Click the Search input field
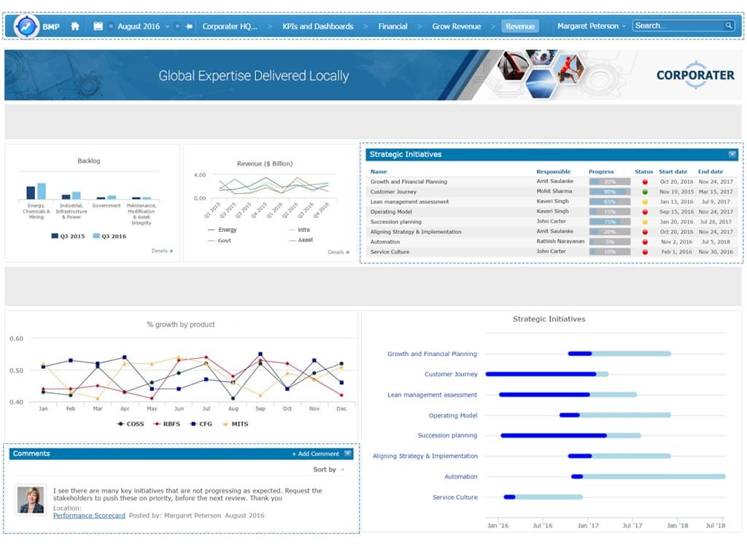747x560 pixels. [677, 26]
